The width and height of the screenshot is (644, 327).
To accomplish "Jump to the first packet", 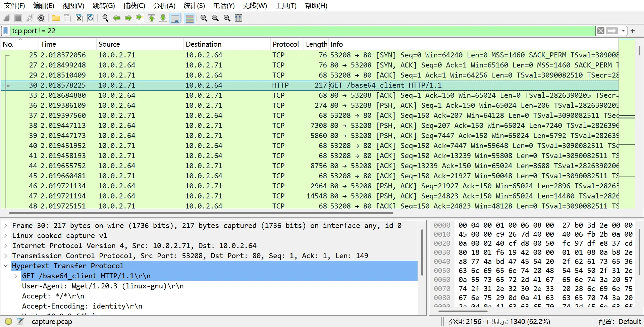I will (152, 18).
